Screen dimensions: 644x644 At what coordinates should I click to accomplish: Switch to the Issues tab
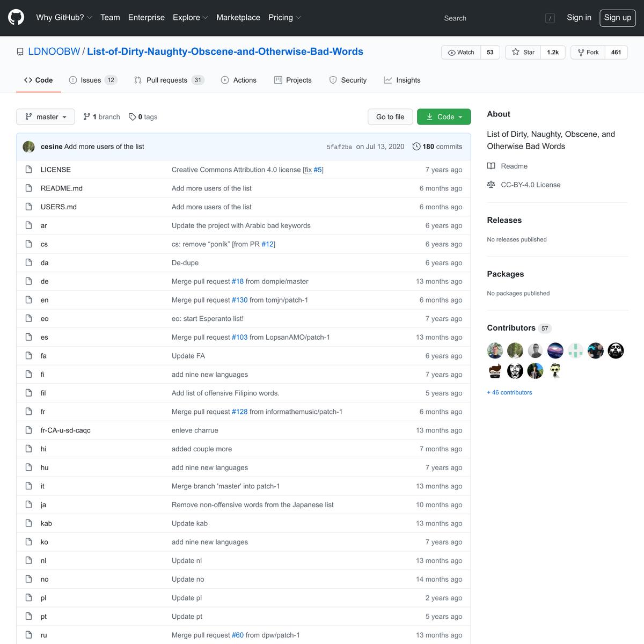point(92,80)
